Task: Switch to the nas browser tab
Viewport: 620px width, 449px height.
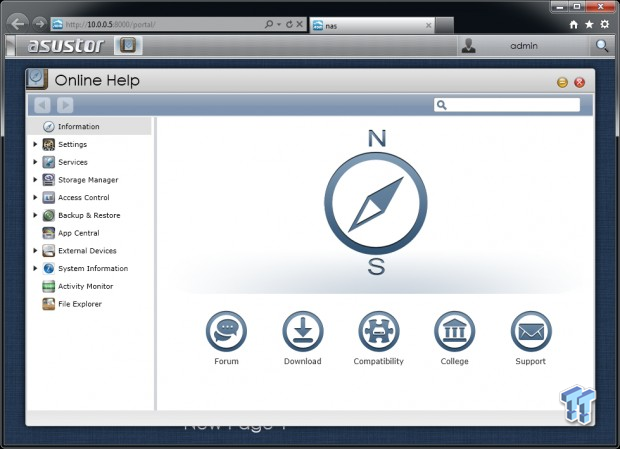Action: click(x=372, y=26)
